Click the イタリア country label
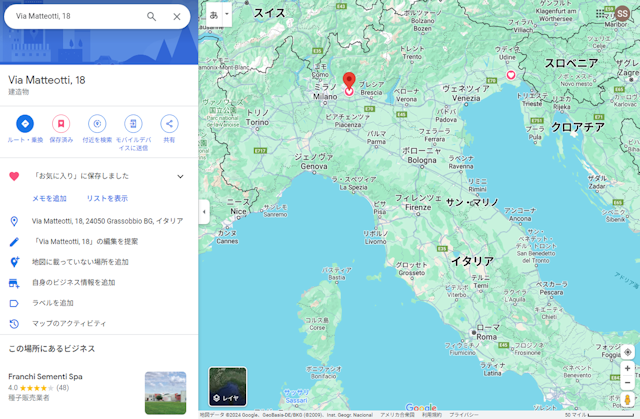Screen dimensions: 640x419 (472, 261)
